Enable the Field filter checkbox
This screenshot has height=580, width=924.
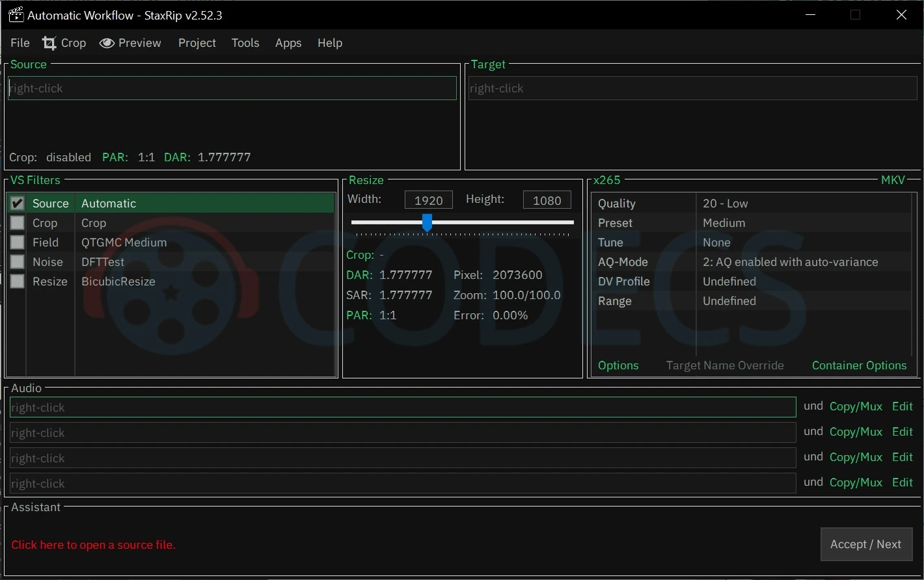click(17, 243)
